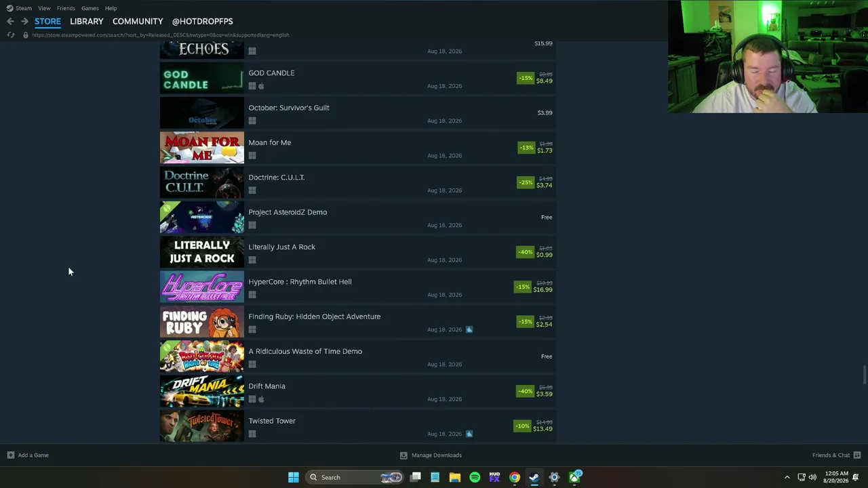Click Manage Downloads label
Viewport: 868px width, 488px height.
[x=436, y=455]
